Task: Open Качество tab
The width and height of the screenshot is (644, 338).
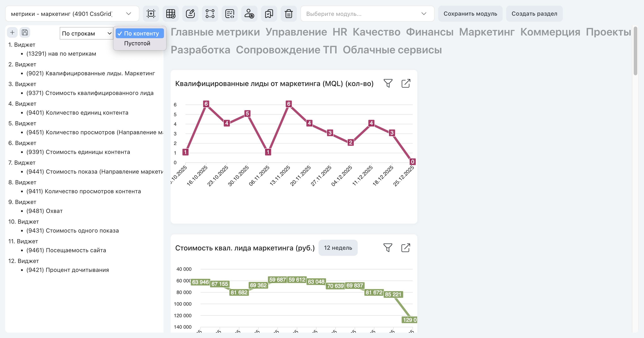Action: coord(376,32)
